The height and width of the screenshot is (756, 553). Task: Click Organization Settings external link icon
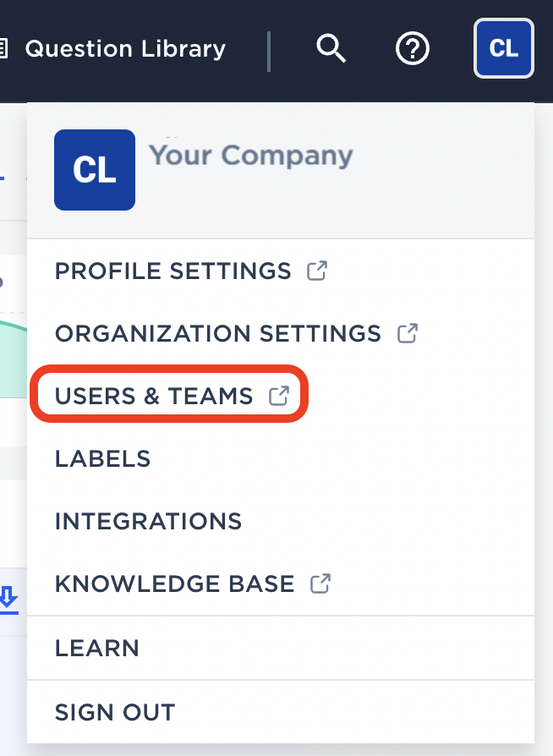[x=408, y=333]
